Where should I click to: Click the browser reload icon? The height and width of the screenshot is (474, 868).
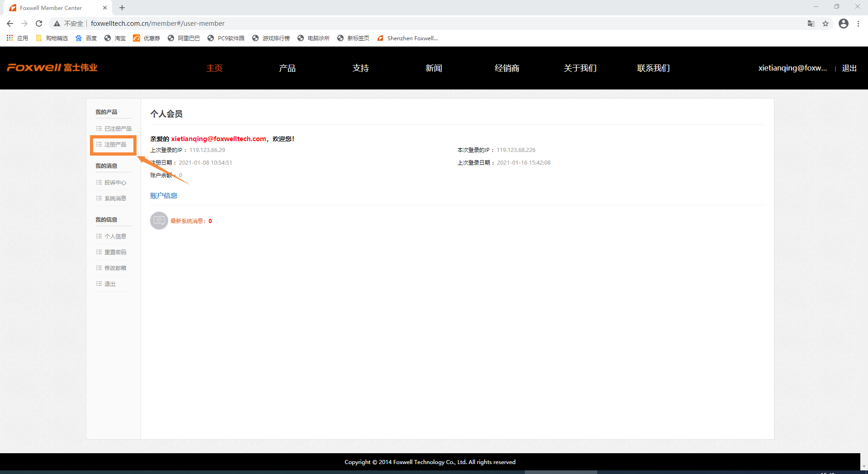click(x=39, y=24)
